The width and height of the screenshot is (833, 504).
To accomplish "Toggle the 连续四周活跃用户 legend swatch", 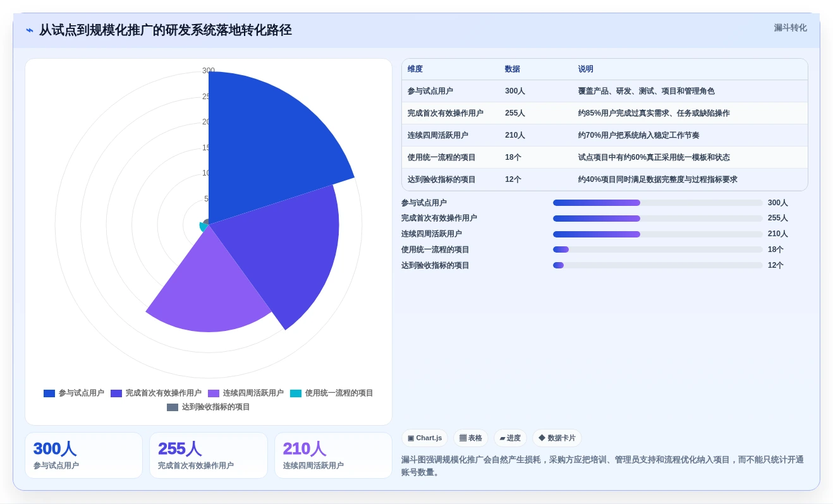I will click(214, 393).
